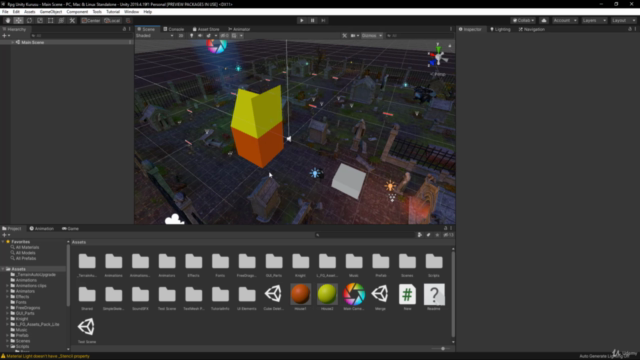Switch to the Game tab
The image size is (640, 360).
coord(70,229)
